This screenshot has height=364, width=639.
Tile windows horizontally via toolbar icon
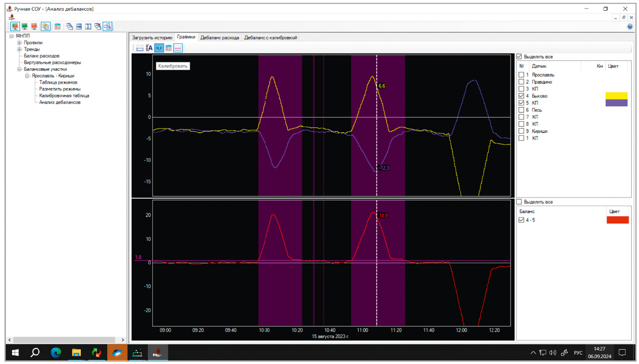click(x=79, y=26)
